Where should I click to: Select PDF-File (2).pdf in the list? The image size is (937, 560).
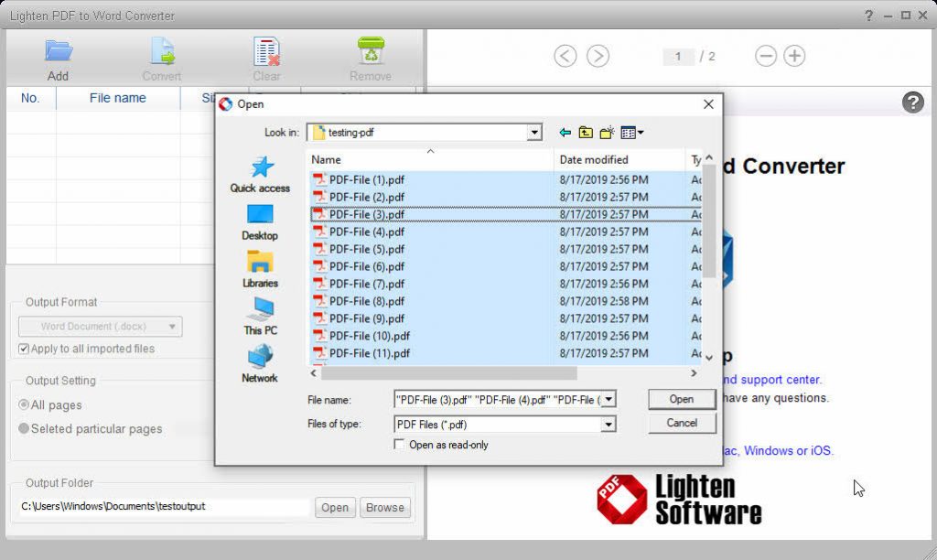pyautogui.click(x=366, y=198)
